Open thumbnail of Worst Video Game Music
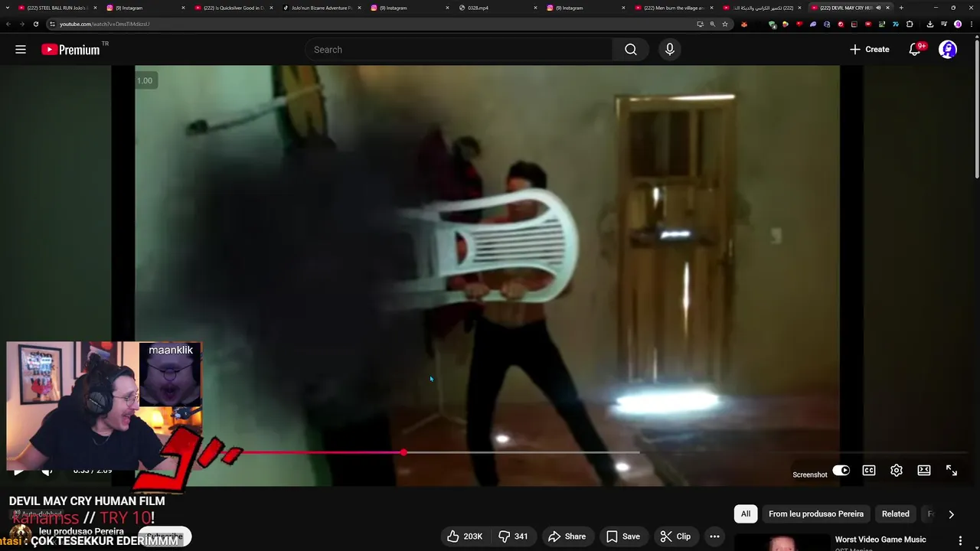980x551 pixels. 782,543
